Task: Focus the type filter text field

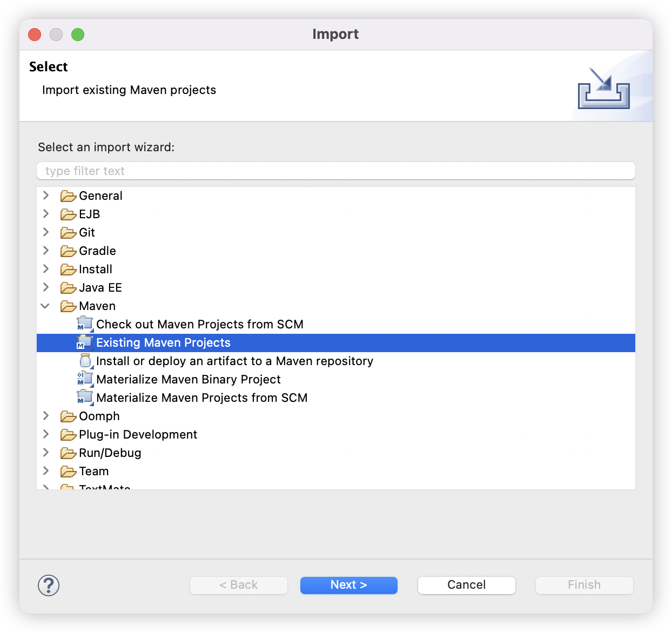Action: tap(336, 171)
